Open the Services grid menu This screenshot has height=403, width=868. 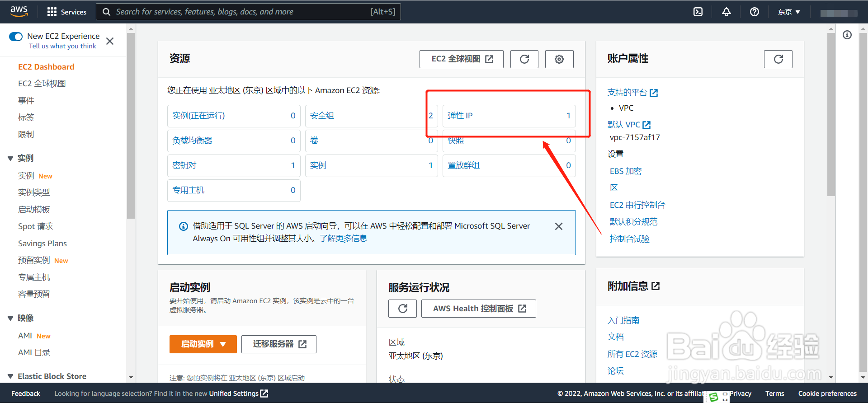pyautogui.click(x=67, y=12)
